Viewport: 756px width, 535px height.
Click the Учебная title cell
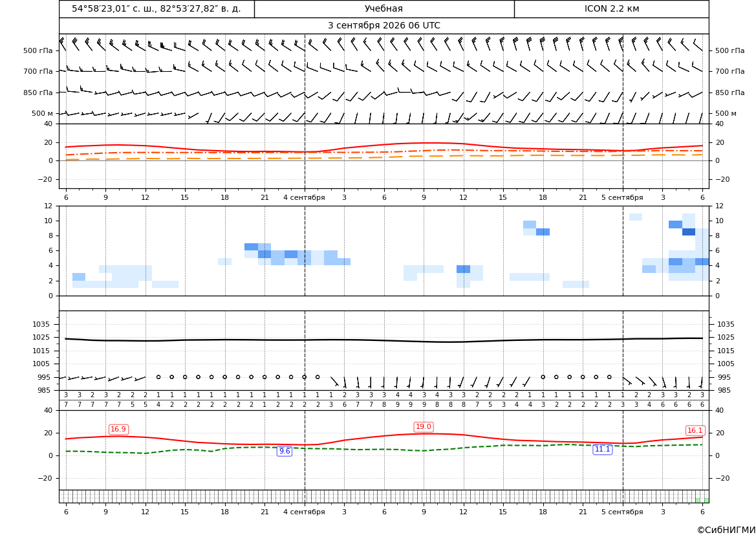pyautogui.click(x=383, y=8)
